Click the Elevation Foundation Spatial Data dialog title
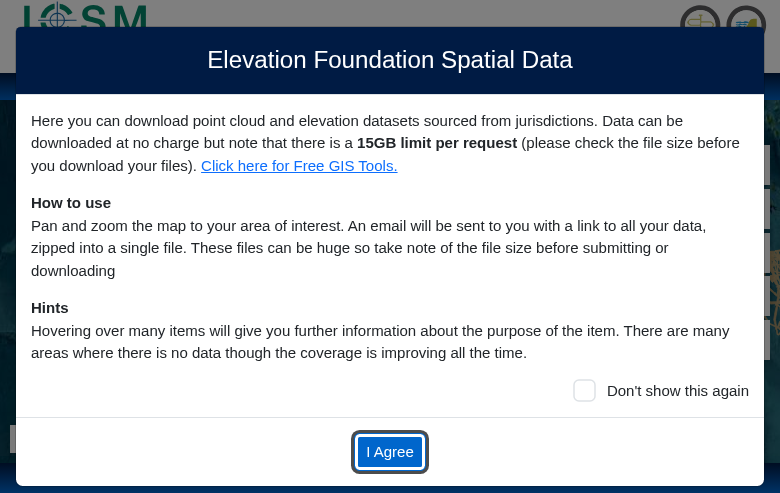Image resolution: width=780 pixels, height=493 pixels. pyautogui.click(x=390, y=60)
